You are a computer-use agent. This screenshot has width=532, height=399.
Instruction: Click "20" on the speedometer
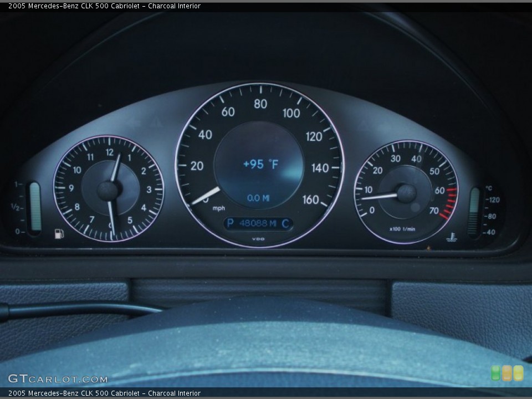pos(197,166)
